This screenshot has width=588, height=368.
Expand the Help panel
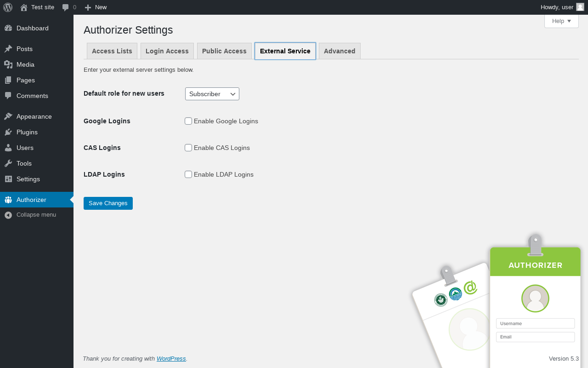(x=561, y=21)
